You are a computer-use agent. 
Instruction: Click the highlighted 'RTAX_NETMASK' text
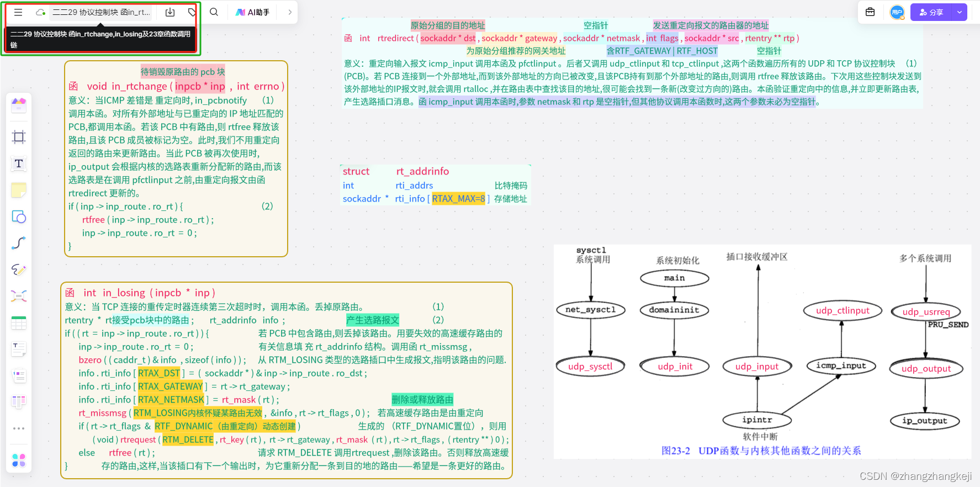tap(171, 400)
